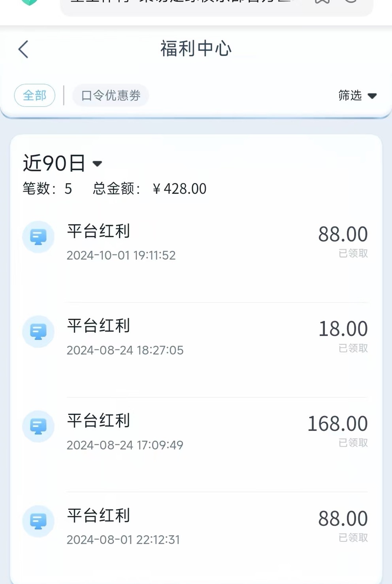Tap the icon of the 17:09:49 平台红利 entry
The image size is (392, 584).
point(38,427)
